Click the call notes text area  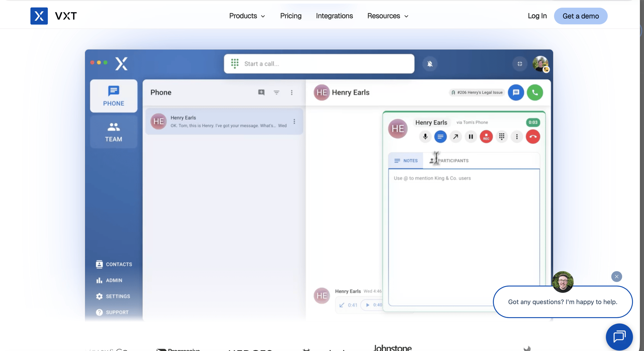tap(464, 237)
